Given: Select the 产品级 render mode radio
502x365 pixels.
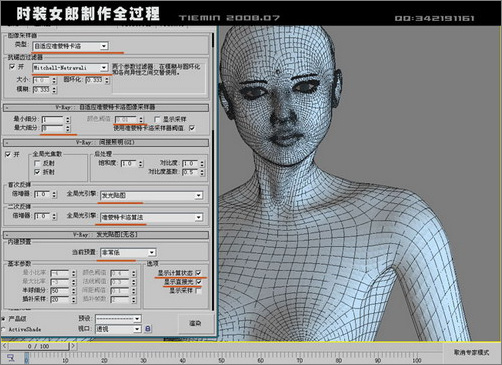Looking at the screenshot, I should (x=3, y=319).
